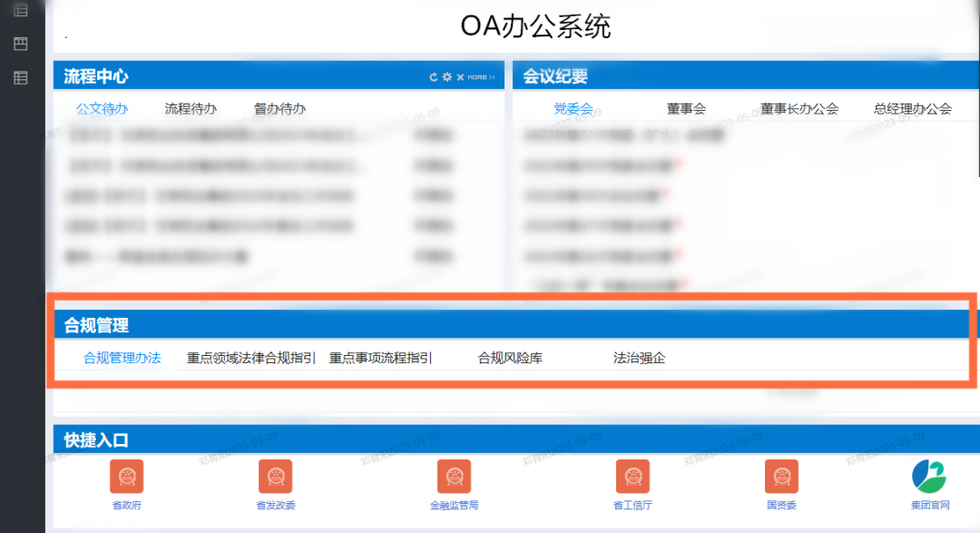Click the 省政府 shortcut icon
This screenshot has width=980, height=533.
click(127, 476)
